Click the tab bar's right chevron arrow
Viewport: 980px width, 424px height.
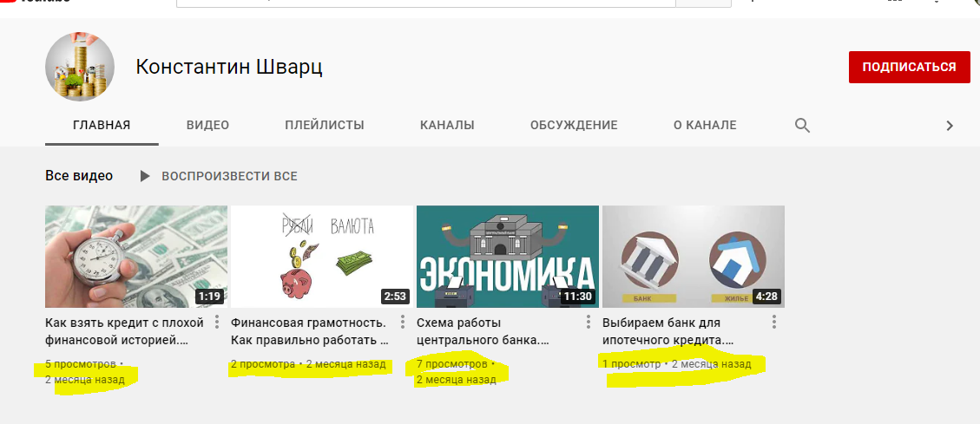(950, 126)
